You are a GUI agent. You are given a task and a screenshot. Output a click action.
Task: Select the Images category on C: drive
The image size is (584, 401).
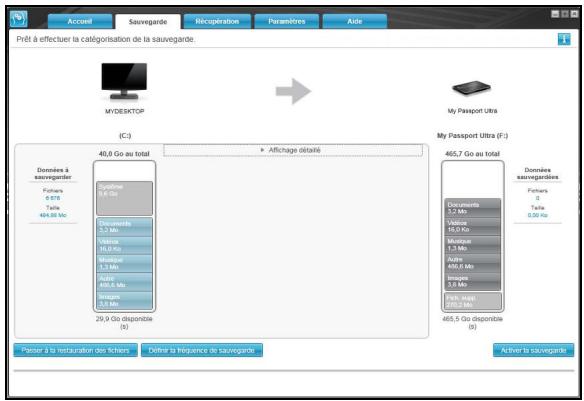click(x=124, y=300)
